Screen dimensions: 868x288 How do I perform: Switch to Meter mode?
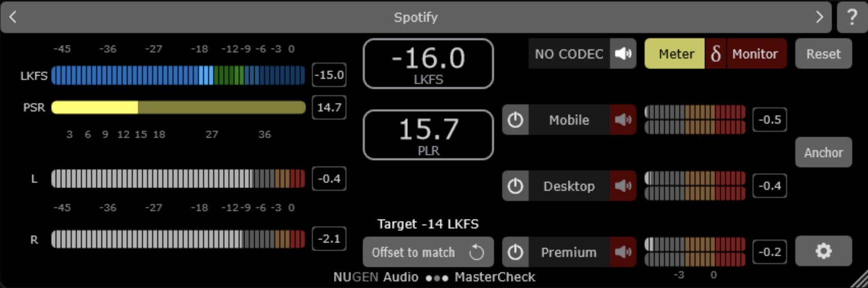click(675, 53)
